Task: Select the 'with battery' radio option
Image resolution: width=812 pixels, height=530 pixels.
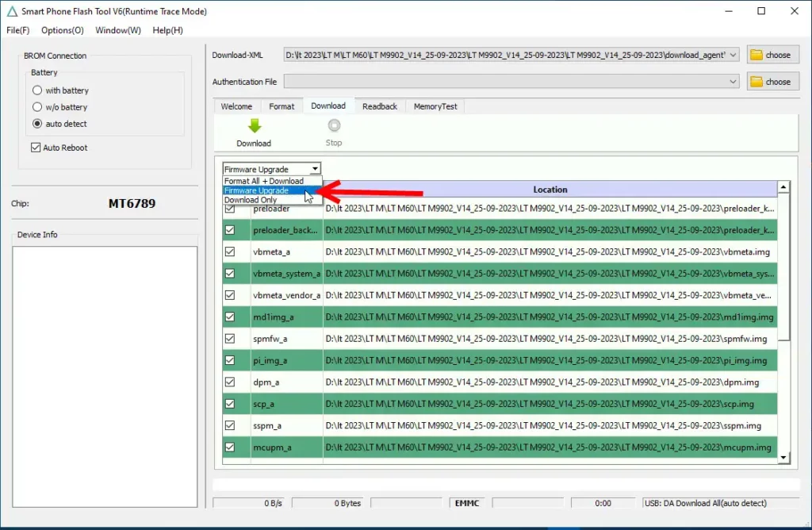Action: click(x=37, y=90)
